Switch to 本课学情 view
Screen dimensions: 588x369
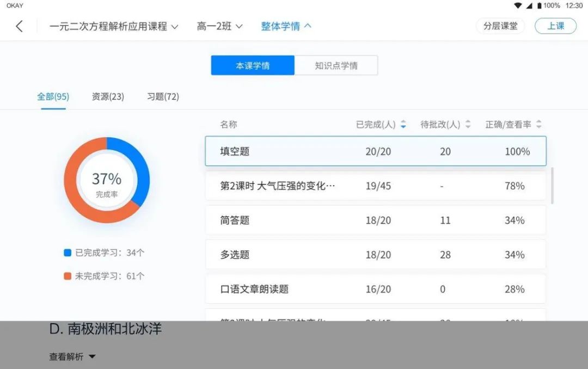tap(253, 66)
